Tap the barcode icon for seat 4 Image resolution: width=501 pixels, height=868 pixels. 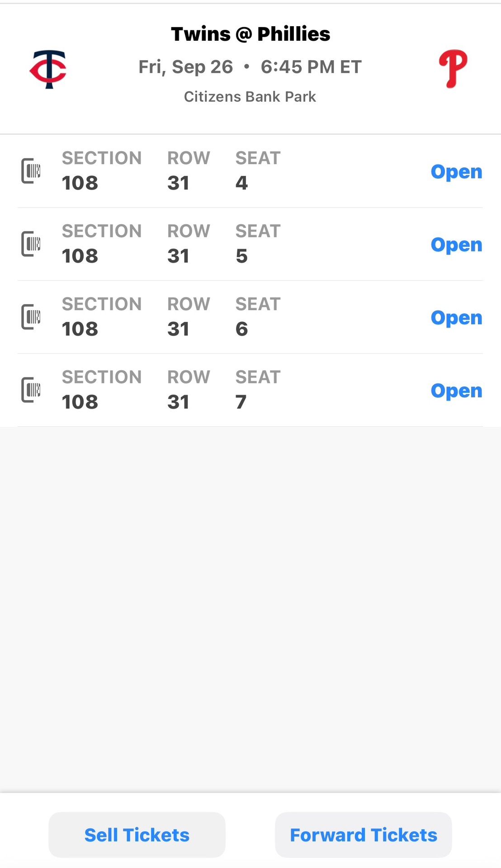click(x=31, y=171)
